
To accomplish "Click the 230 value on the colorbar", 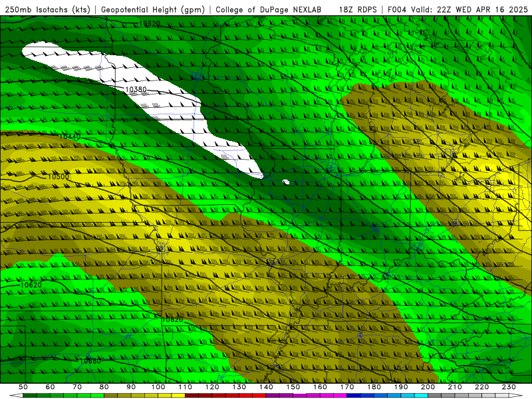I will coord(509,387).
